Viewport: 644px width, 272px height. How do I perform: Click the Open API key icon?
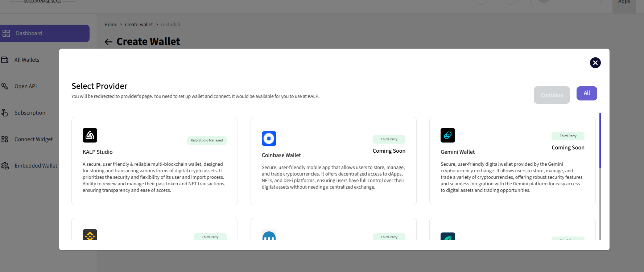click(5, 86)
